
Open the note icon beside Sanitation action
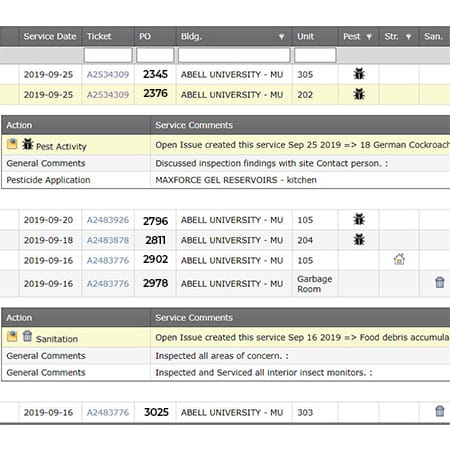[x=12, y=336]
